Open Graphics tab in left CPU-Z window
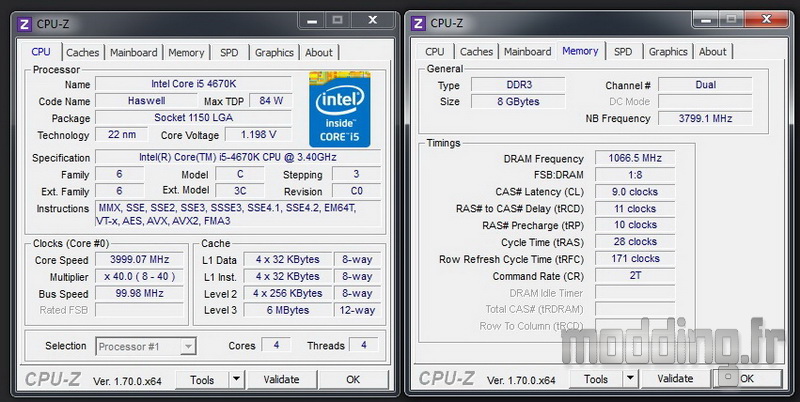 [274, 53]
